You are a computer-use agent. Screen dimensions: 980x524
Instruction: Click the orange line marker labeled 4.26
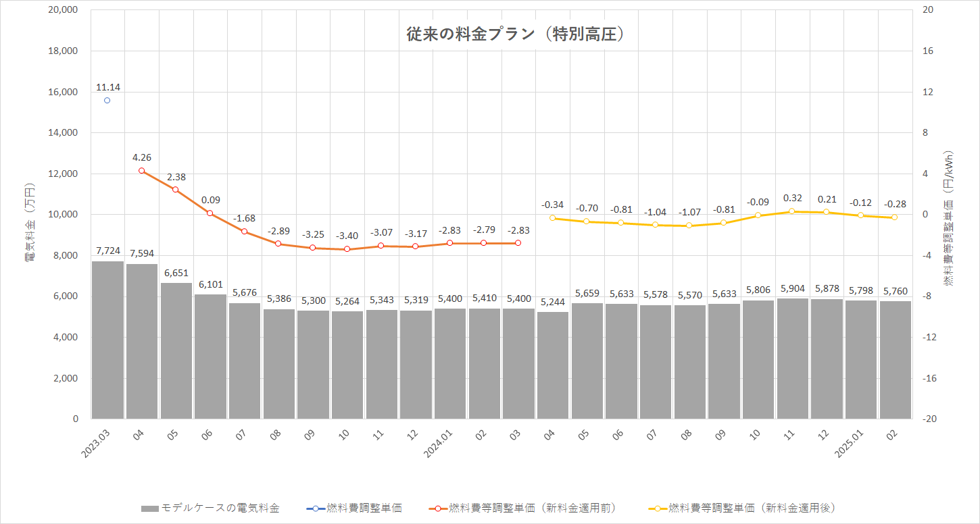141,171
